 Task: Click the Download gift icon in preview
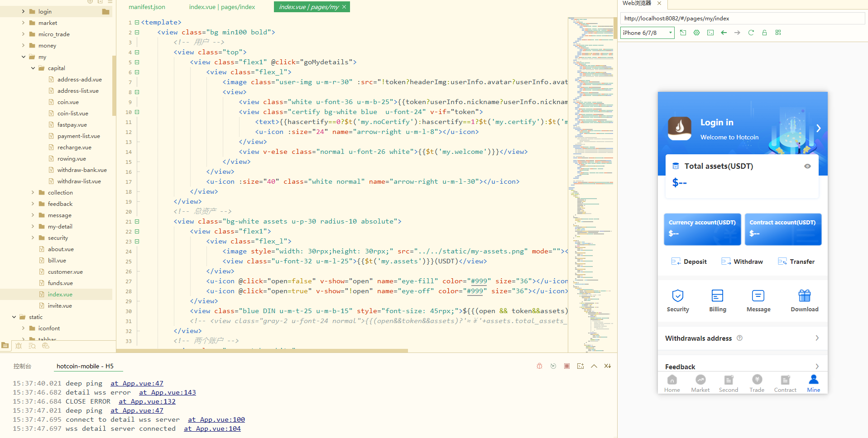(x=804, y=296)
